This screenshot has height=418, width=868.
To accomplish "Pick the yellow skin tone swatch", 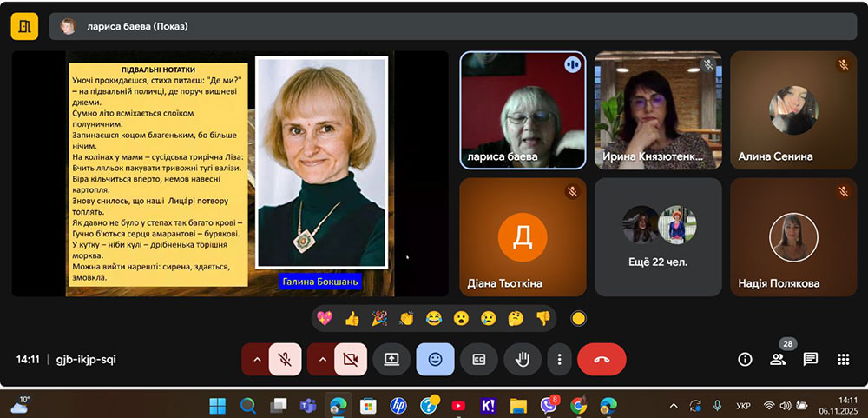I will 579,318.
